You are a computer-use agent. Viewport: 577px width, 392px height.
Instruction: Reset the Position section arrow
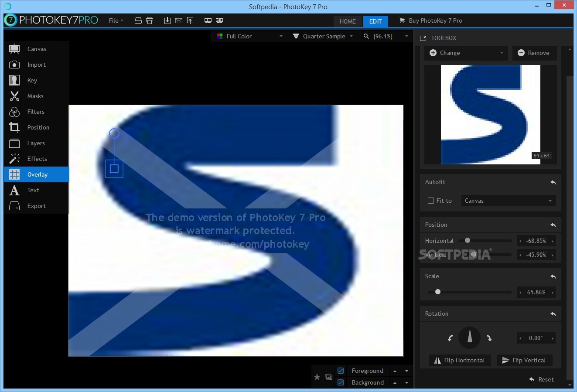[x=553, y=225]
